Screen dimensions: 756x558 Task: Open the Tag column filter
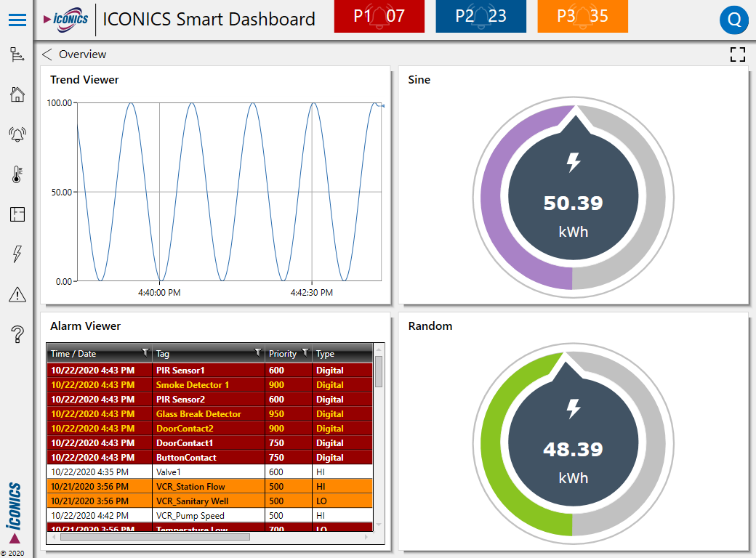click(x=257, y=353)
